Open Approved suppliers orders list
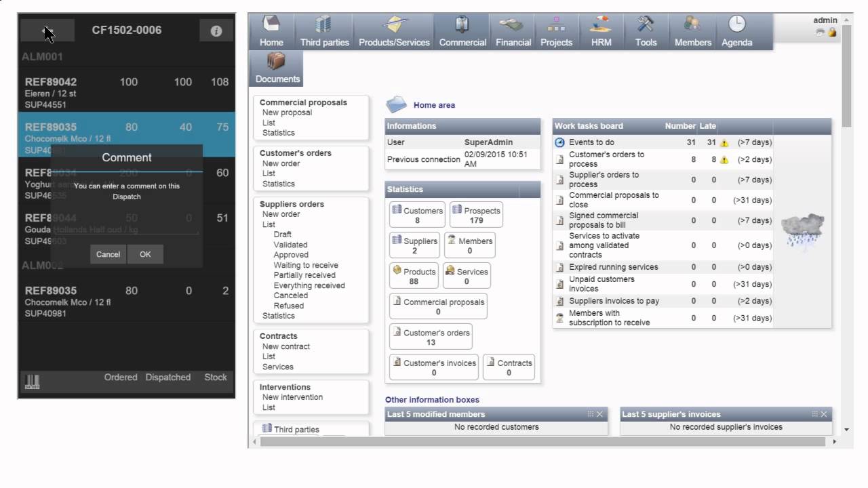Screen dimensions: 868x488 click(291, 255)
